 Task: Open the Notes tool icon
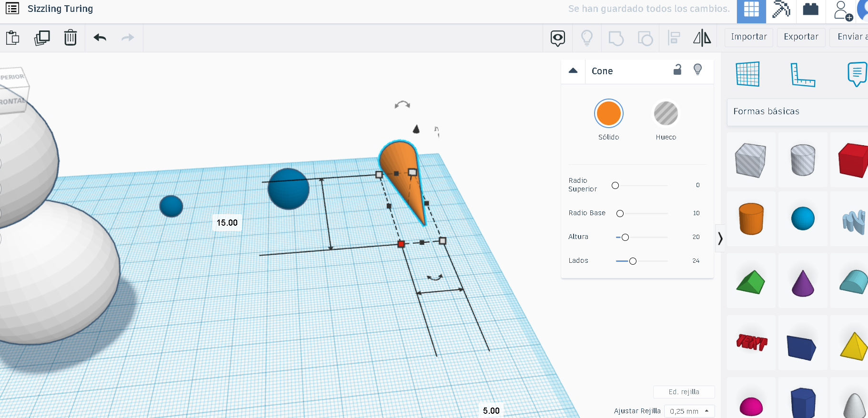[857, 74]
